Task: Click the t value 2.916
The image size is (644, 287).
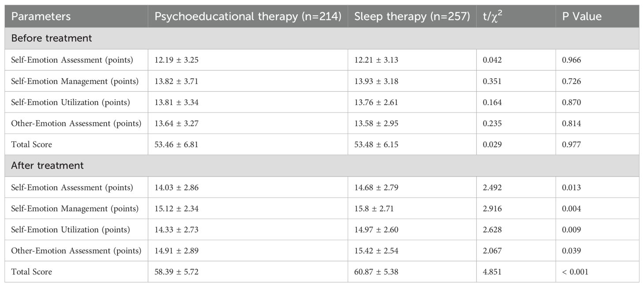Action: click(x=493, y=208)
